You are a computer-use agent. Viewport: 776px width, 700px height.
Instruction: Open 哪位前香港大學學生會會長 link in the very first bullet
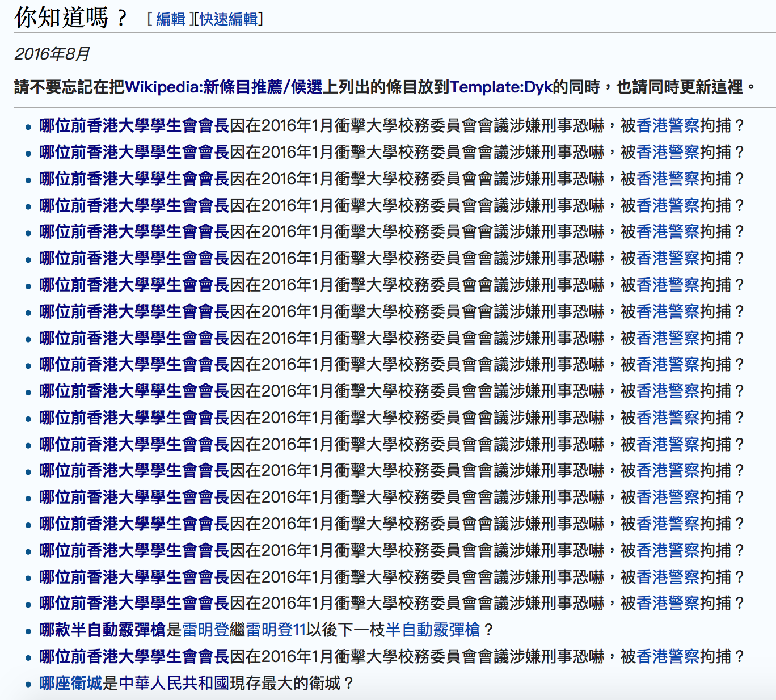[x=134, y=125]
